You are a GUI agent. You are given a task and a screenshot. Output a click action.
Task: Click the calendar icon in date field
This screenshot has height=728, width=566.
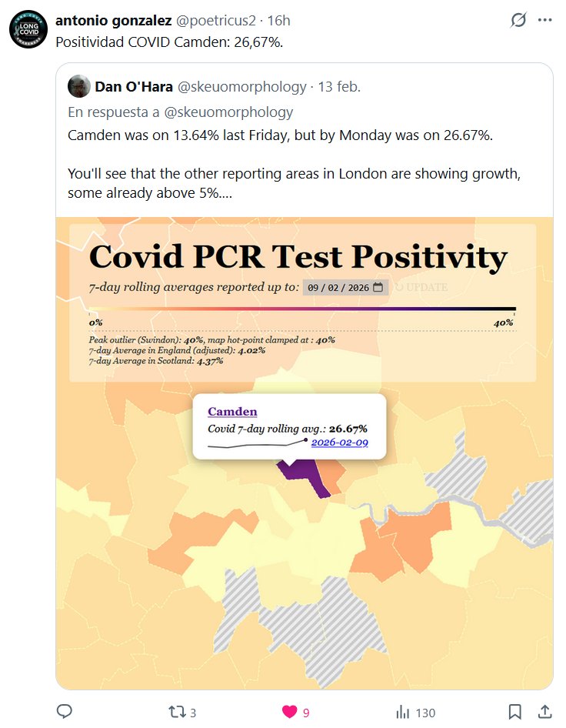pos(378,287)
